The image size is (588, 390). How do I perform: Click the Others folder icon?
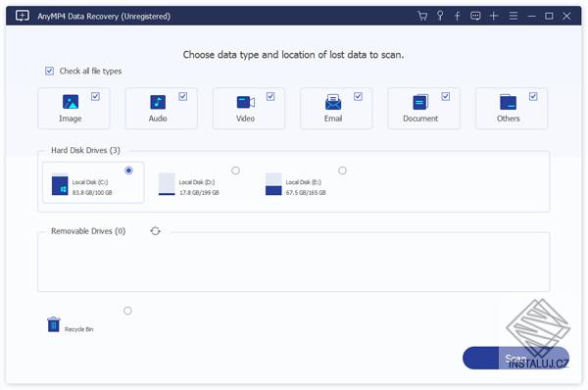click(x=508, y=102)
